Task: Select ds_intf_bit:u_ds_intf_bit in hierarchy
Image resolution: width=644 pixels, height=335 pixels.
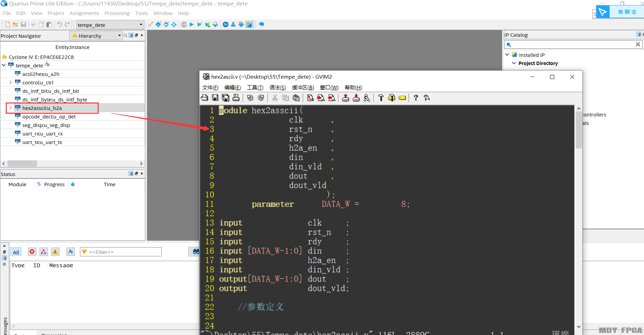Action: tap(51, 91)
